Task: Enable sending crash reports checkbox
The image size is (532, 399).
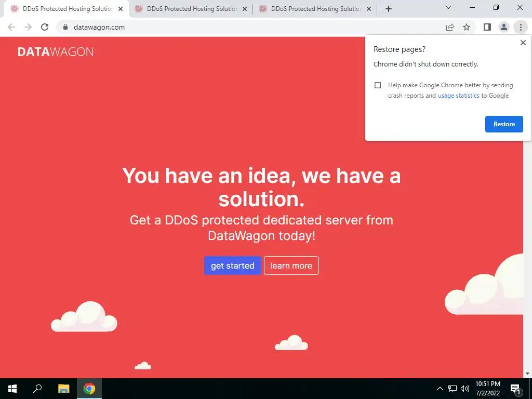Action: click(378, 85)
